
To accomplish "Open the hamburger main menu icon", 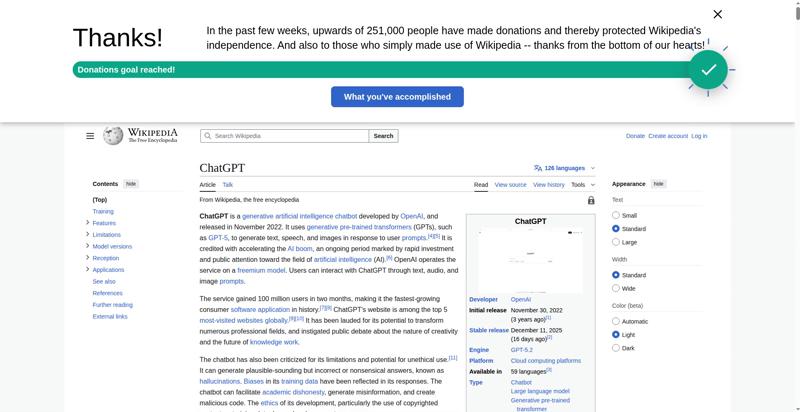I will 90,136.
